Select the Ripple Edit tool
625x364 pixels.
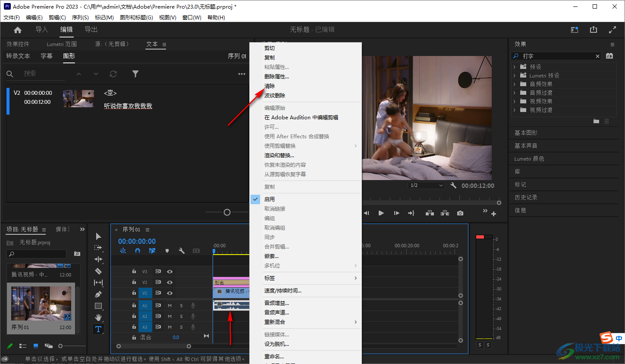(98, 259)
